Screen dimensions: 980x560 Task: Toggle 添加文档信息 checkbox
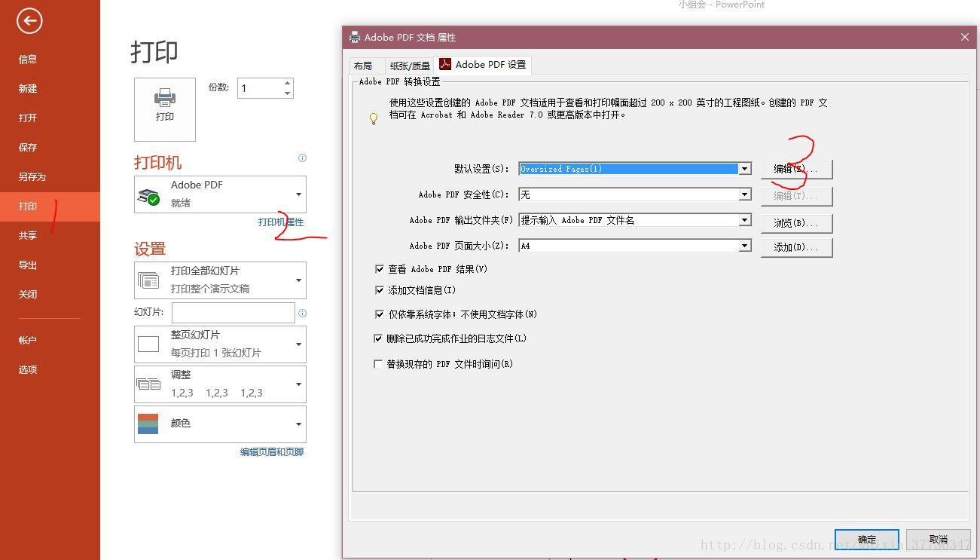[x=379, y=290]
